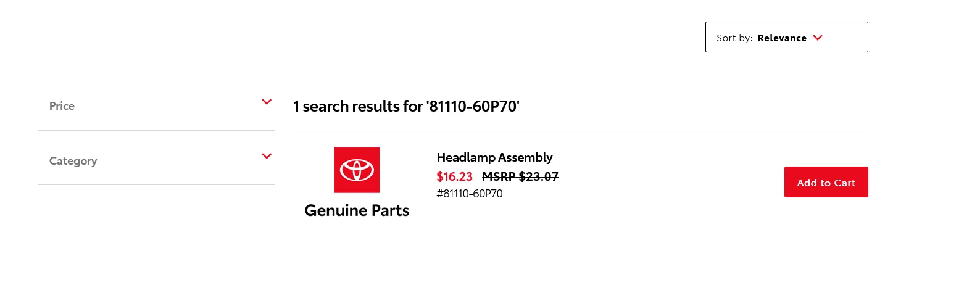
Task: Open the Headlamp Assembly product title
Action: click(x=494, y=157)
